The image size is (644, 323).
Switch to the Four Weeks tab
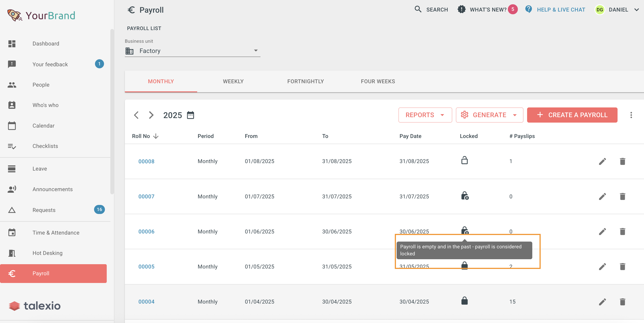tap(378, 81)
